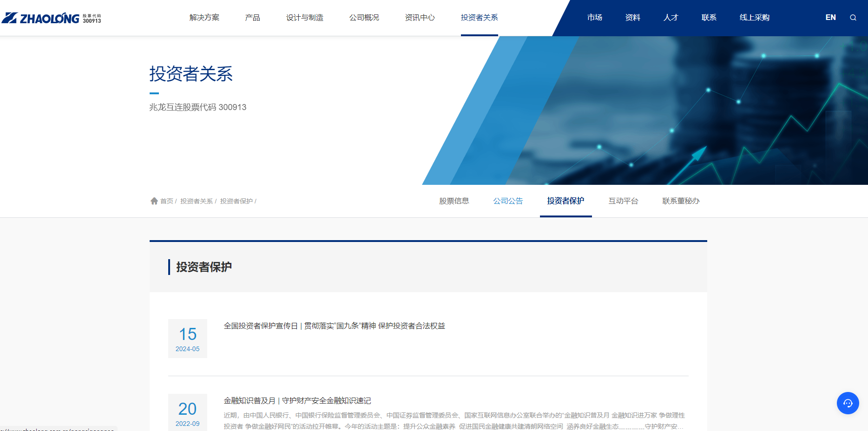Open article 全国投资者保护宣传日
The height and width of the screenshot is (431, 868).
(334, 326)
